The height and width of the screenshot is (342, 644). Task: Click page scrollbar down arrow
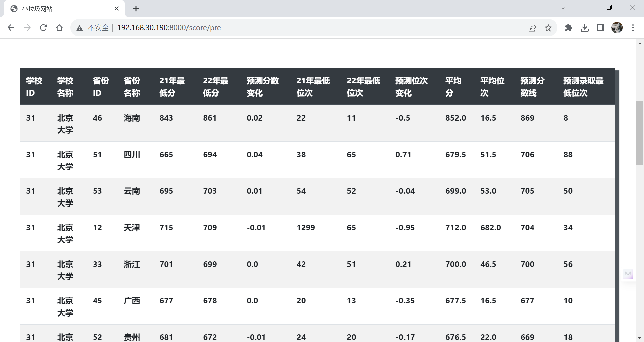[x=640, y=338]
